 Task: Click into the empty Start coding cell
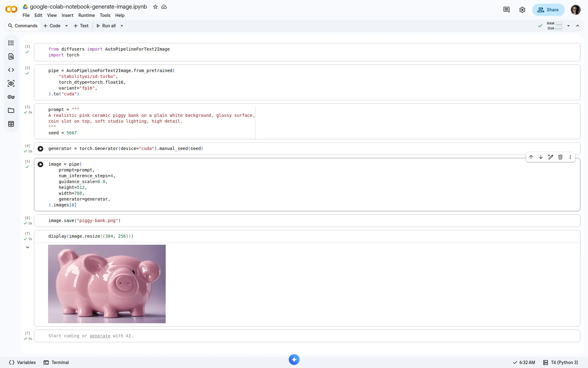tap(307, 336)
